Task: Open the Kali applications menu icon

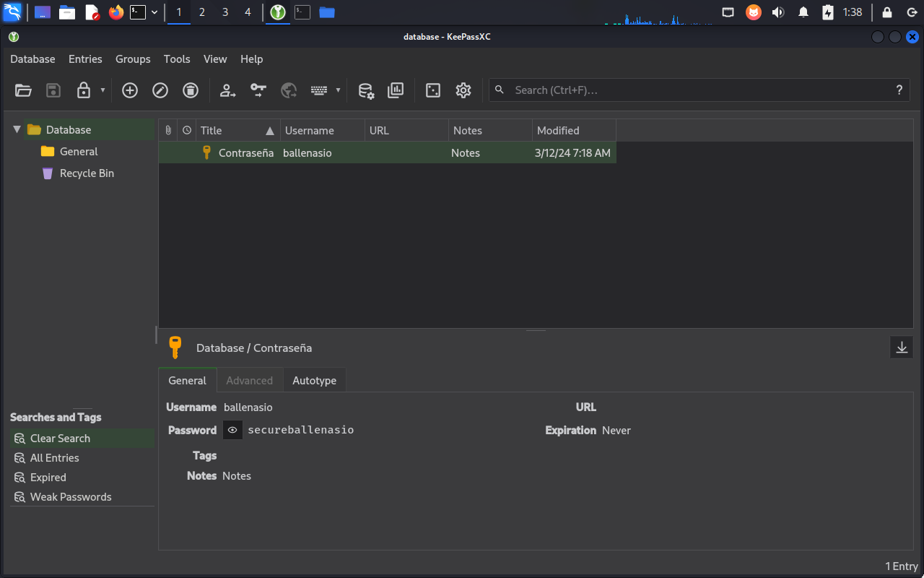Action: coord(12,12)
